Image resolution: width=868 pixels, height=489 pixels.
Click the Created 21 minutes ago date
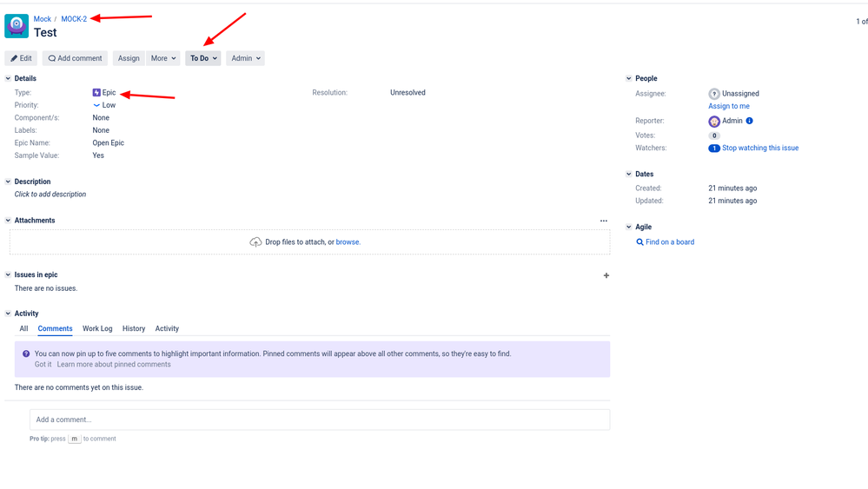[x=732, y=188]
